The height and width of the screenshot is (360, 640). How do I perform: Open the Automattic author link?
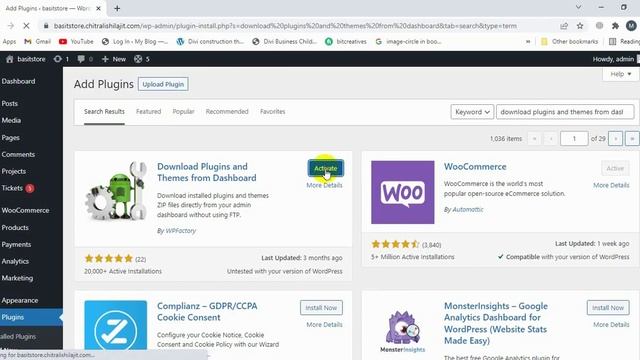pyautogui.click(x=468, y=209)
